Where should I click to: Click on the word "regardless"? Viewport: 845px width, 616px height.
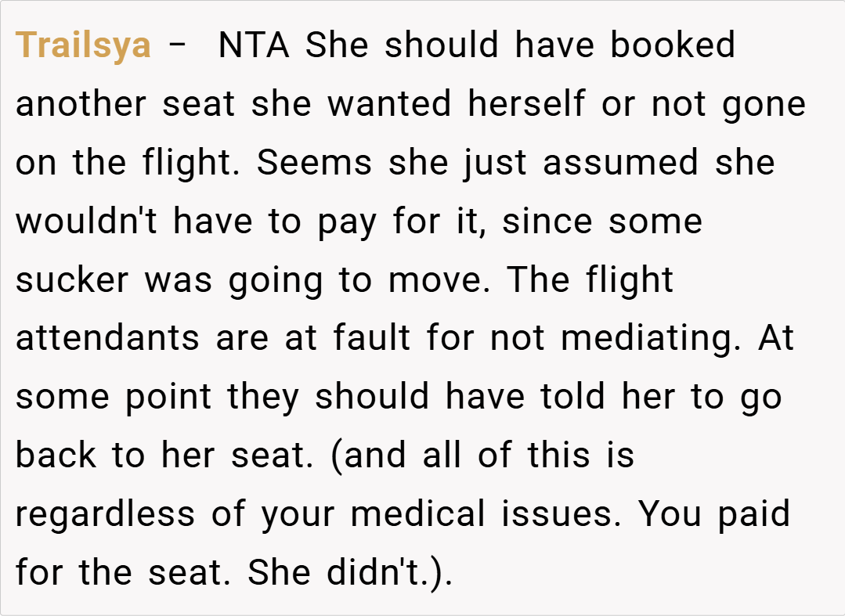(105, 514)
